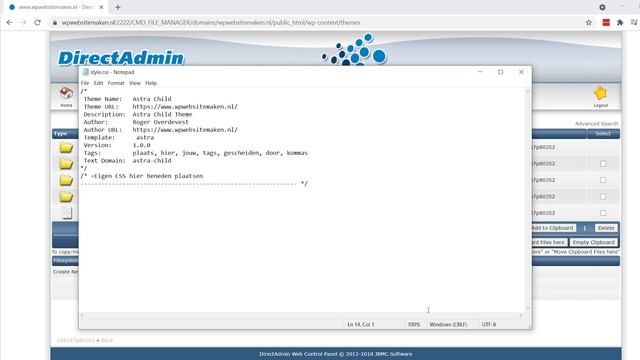Click 'Windows (CRLF)' in status bar

[448, 324]
